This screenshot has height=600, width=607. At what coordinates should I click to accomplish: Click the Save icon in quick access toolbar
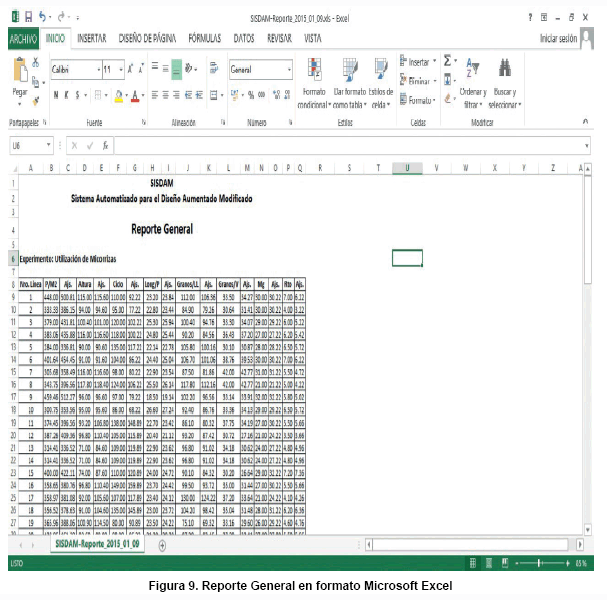point(27,18)
